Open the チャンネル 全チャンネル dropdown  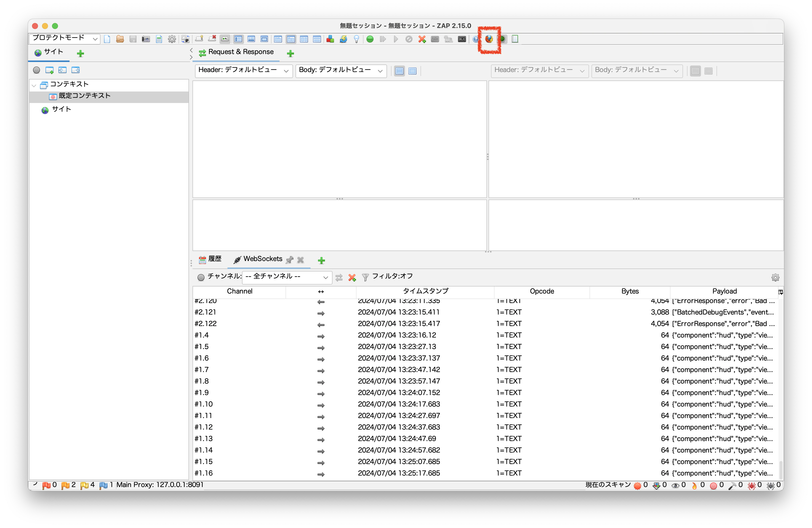pos(287,277)
